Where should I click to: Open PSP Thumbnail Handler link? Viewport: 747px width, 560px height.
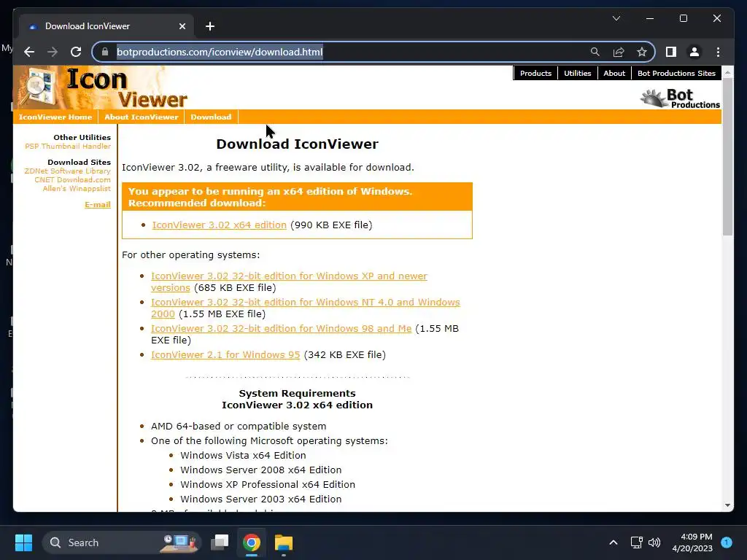click(x=68, y=146)
